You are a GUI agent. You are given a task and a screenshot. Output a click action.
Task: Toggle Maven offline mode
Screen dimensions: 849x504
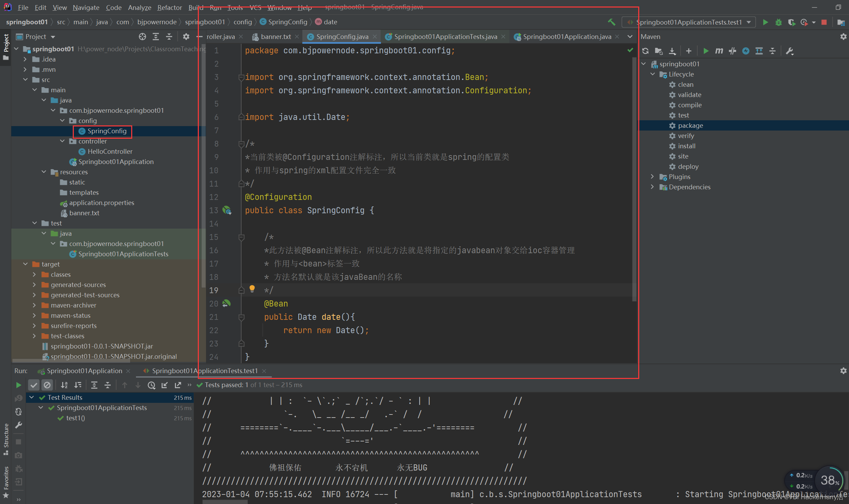(732, 51)
